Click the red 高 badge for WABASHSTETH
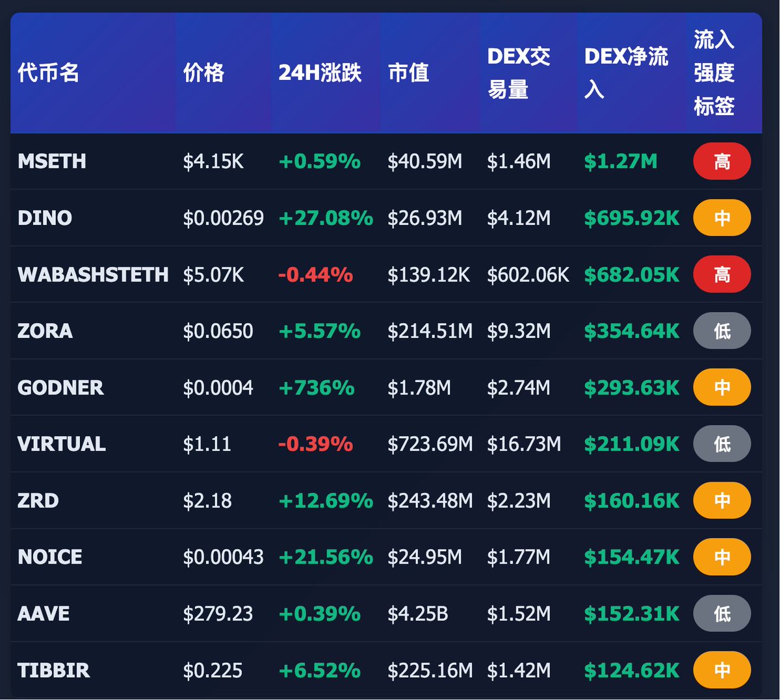 coord(721,274)
